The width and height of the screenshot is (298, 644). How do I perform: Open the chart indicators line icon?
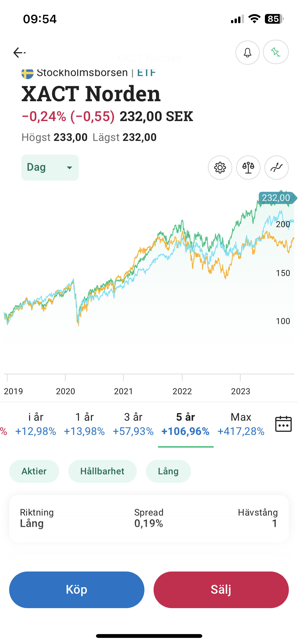point(277,168)
